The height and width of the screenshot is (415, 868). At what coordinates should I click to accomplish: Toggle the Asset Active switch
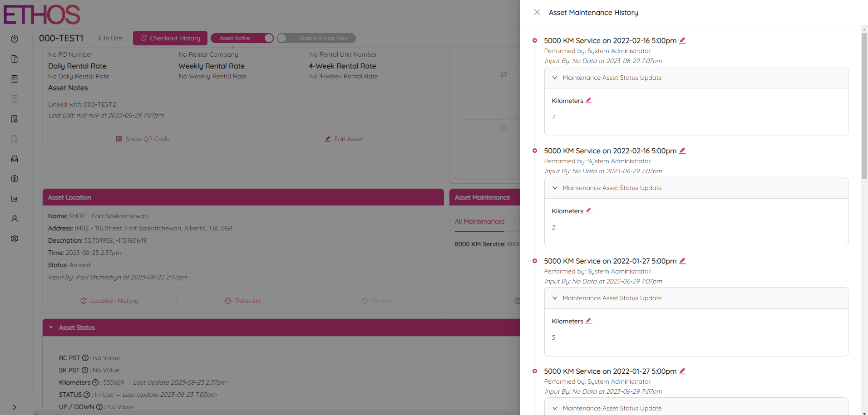coord(268,38)
